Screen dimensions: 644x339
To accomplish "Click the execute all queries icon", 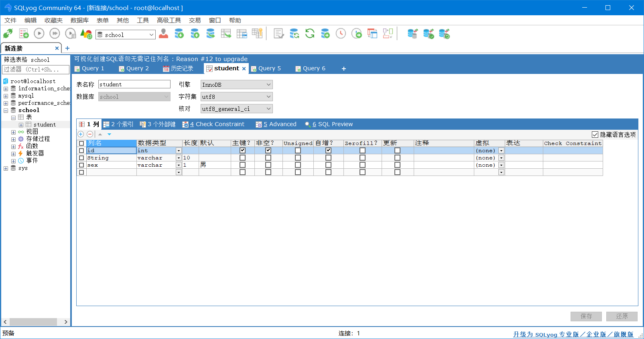I will pos(55,34).
